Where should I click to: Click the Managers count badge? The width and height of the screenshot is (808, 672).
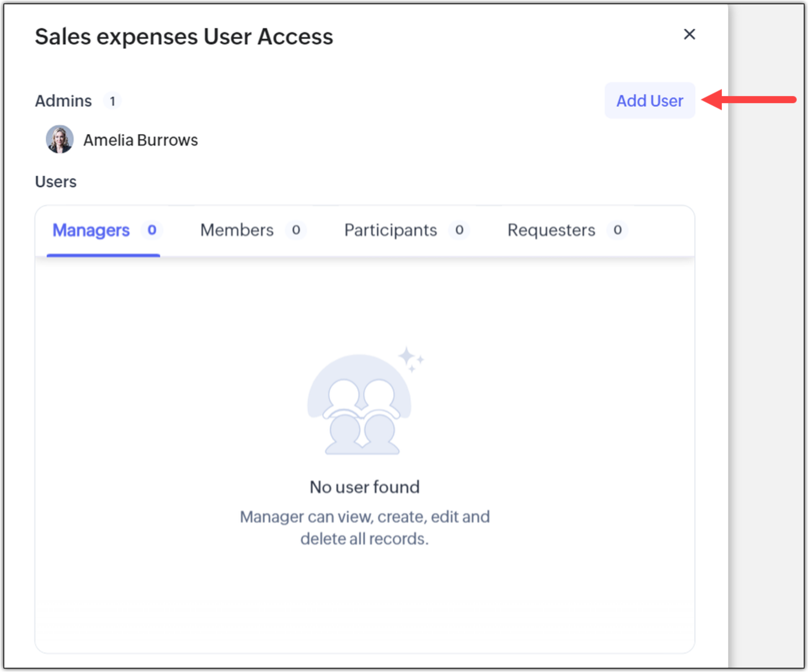pos(151,230)
